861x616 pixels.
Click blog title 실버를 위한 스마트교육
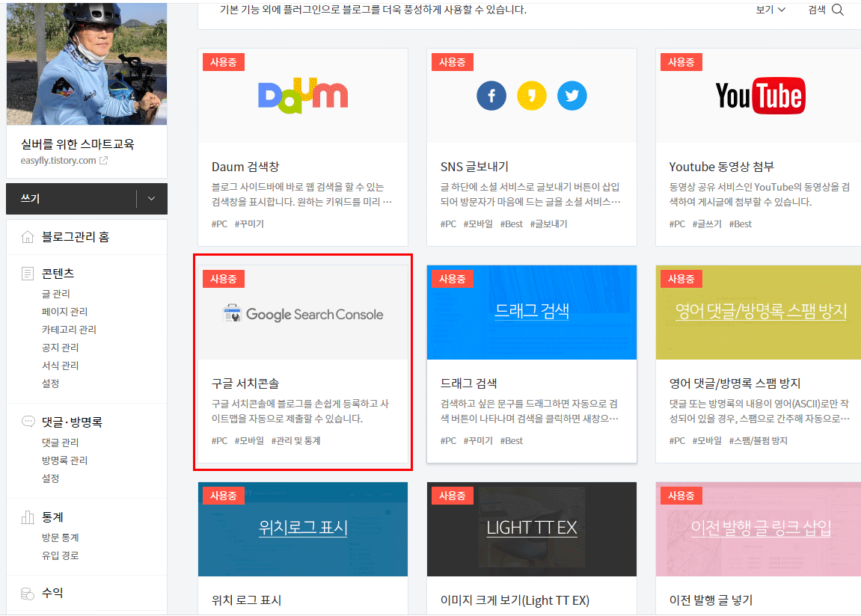tap(78, 144)
